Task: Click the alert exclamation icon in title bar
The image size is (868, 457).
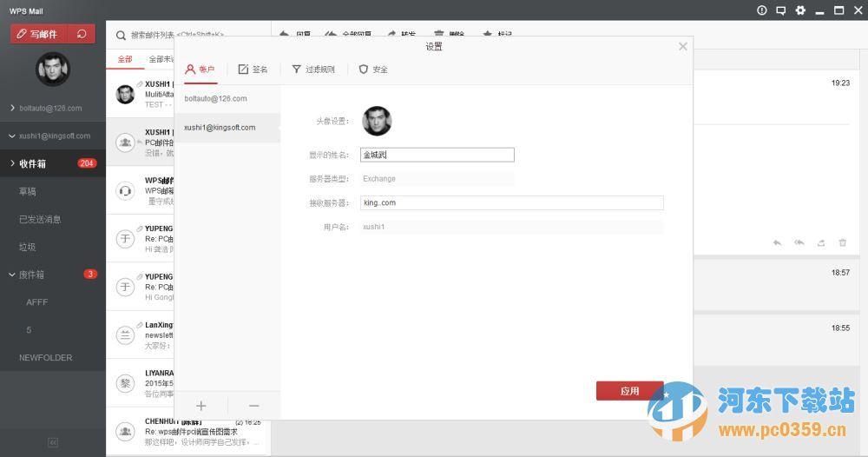Action: tap(762, 10)
